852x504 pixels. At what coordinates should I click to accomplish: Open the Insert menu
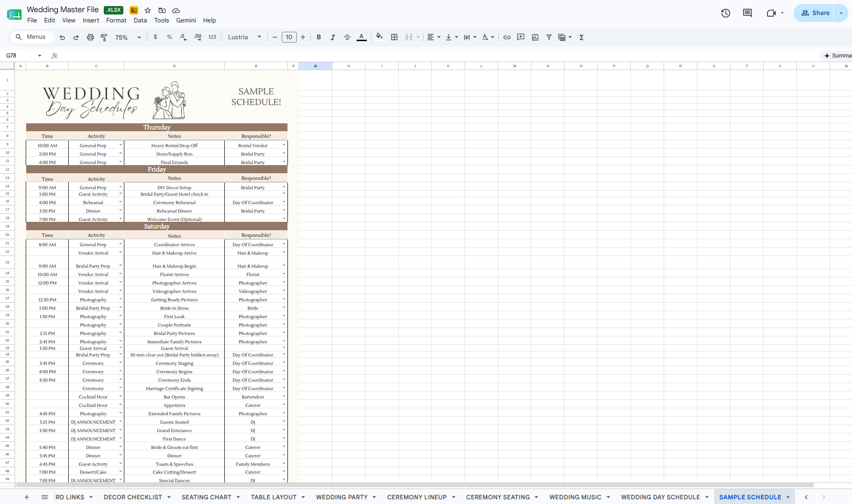click(x=91, y=21)
